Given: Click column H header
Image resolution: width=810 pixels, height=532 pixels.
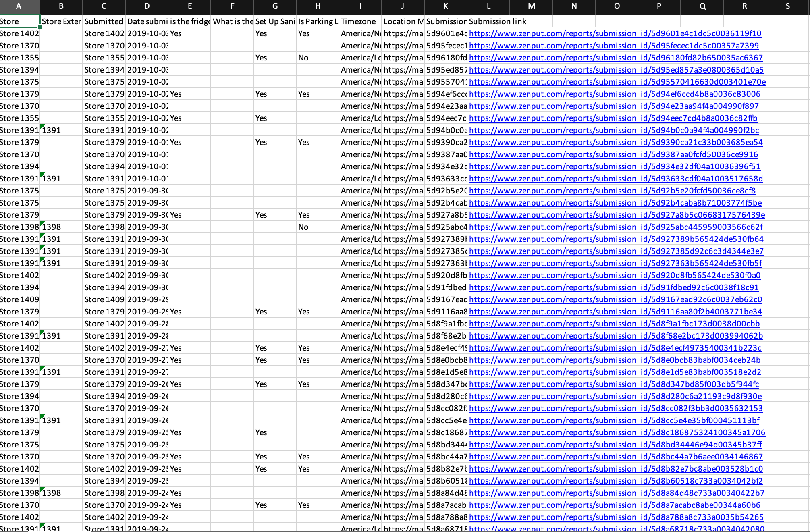Looking at the screenshot, I should (317, 6).
